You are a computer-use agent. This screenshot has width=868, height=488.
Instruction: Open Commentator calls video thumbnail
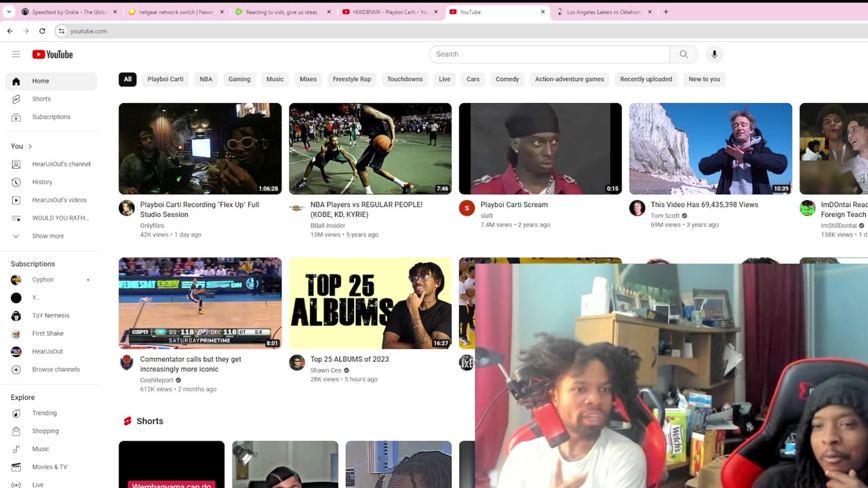[200, 303]
